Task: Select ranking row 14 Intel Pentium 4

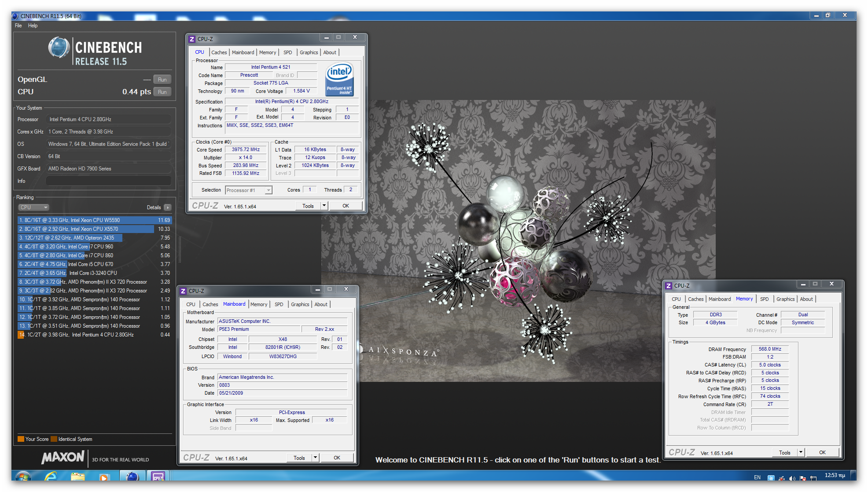Action: pos(95,335)
